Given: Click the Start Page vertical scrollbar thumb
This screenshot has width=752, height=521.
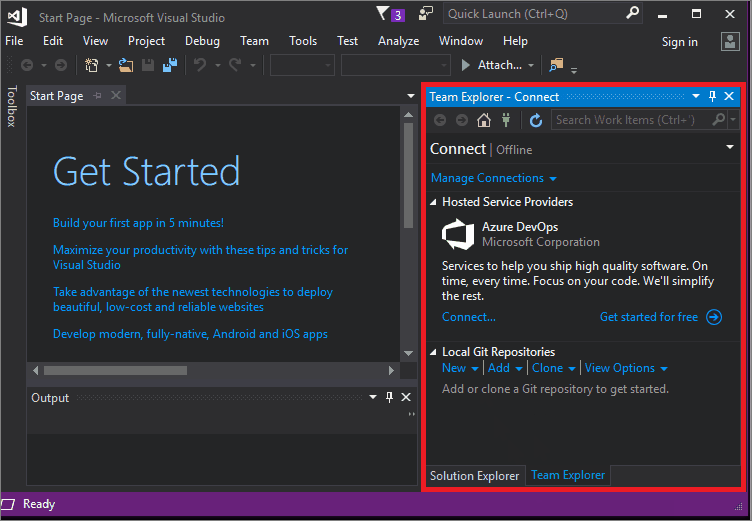Looking at the screenshot, I should tap(409, 175).
